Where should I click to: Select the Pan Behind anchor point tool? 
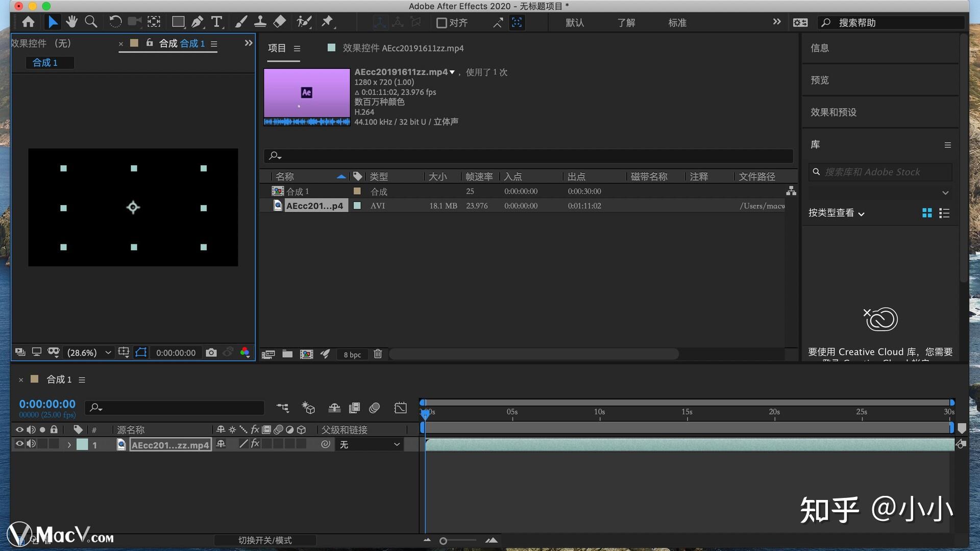[154, 22]
